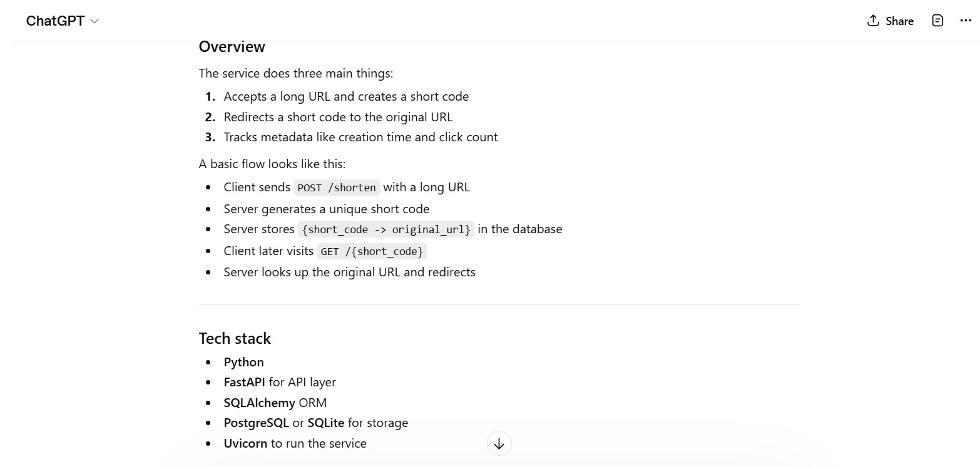This screenshot has height=467, width=980.
Task: Click the bold Uvicorn text
Action: (245, 443)
